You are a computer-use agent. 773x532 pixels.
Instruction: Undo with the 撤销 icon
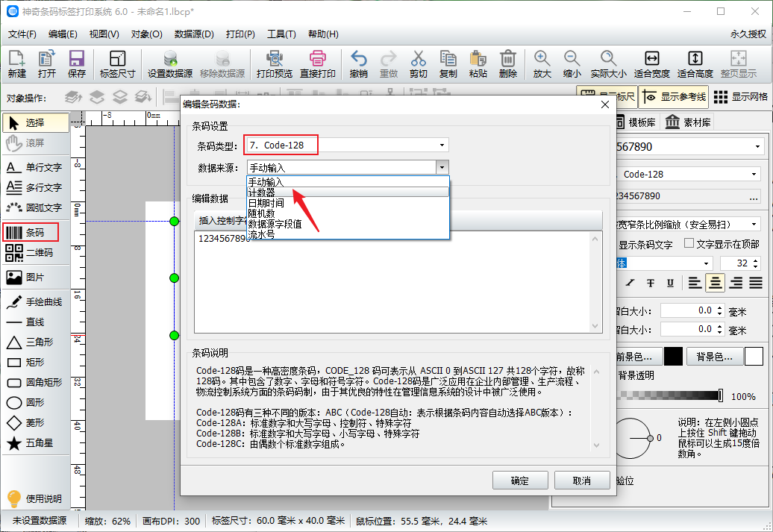tap(358, 64)
